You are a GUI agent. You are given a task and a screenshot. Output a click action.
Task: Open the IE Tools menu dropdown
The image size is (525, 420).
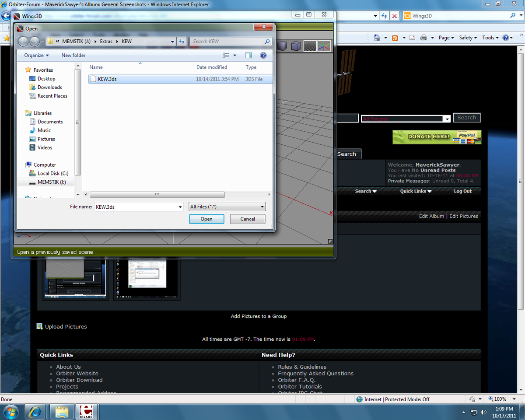point(490,38)
